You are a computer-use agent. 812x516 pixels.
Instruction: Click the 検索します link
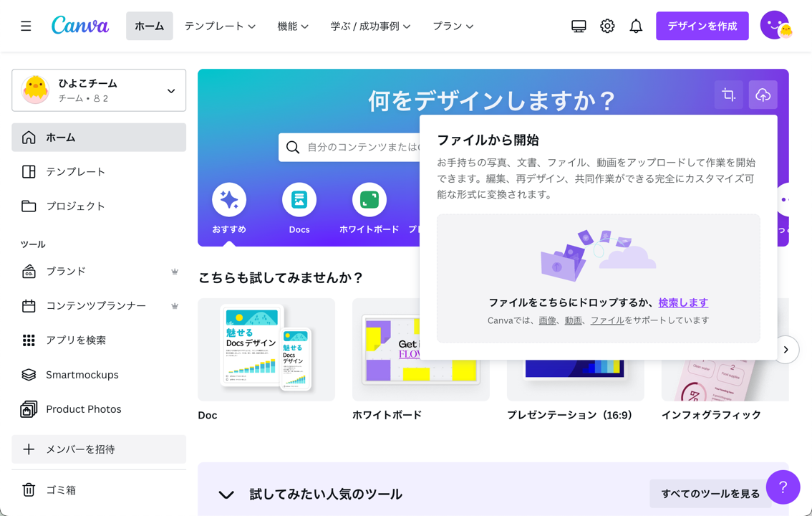pos(683,302)
